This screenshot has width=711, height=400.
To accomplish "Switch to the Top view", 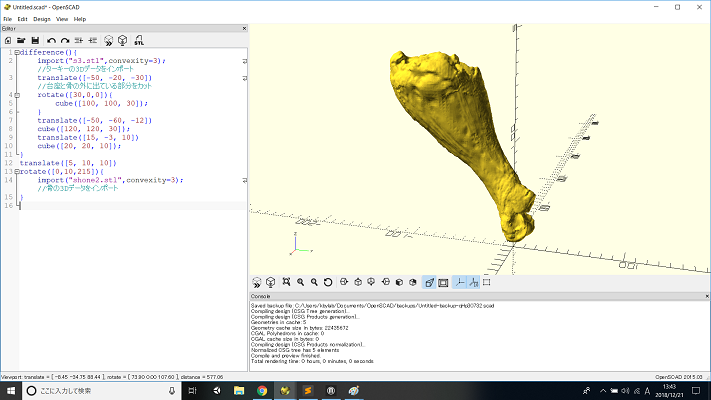I will (358, 282).
